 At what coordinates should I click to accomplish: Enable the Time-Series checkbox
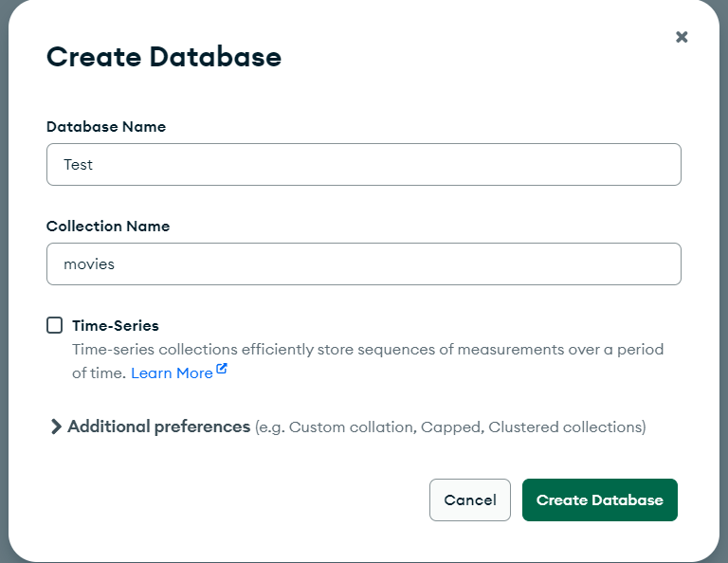click(55, 325)
